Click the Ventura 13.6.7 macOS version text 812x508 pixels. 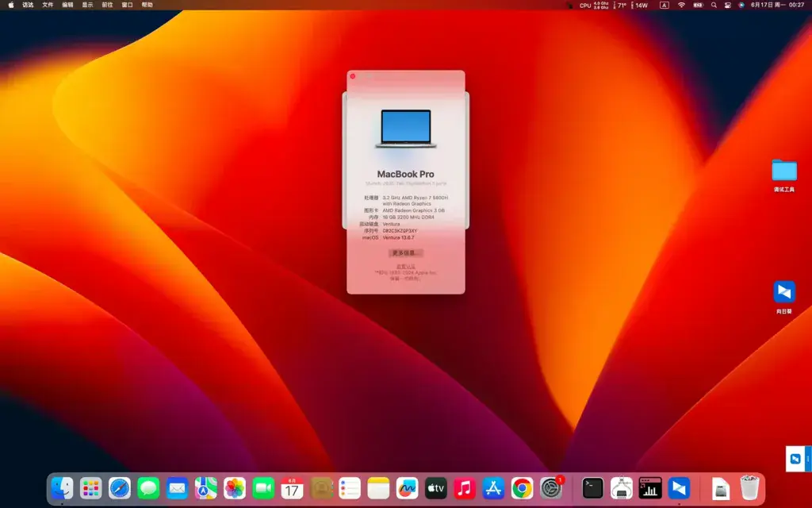tap(398, 237)
